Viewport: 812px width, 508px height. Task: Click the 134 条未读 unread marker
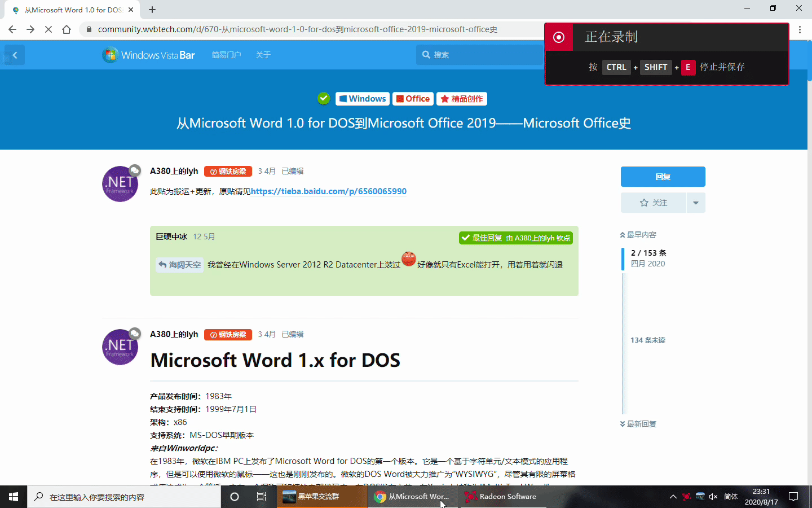648,340
